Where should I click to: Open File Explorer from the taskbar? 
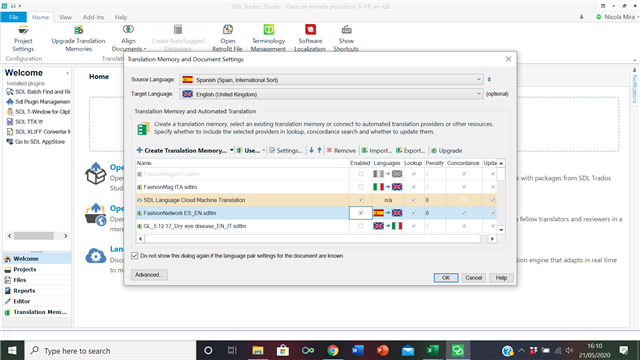click(258, 350)
